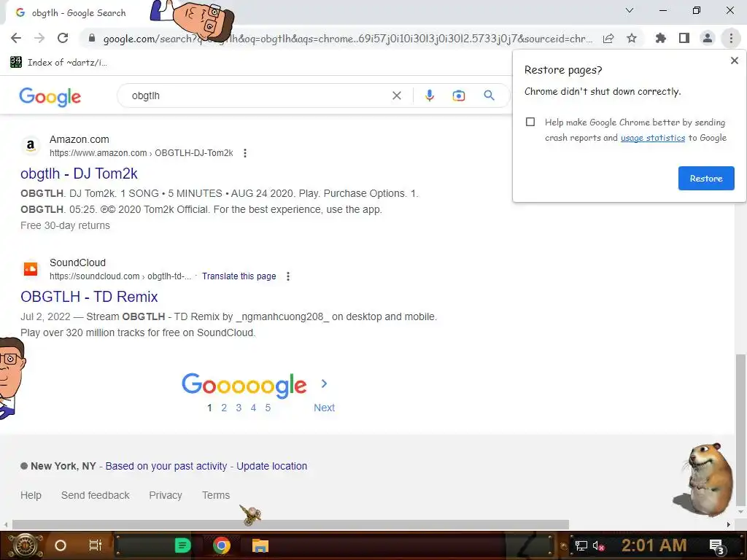
Task: Click the Next results link
Action: [x=324, y=408]
